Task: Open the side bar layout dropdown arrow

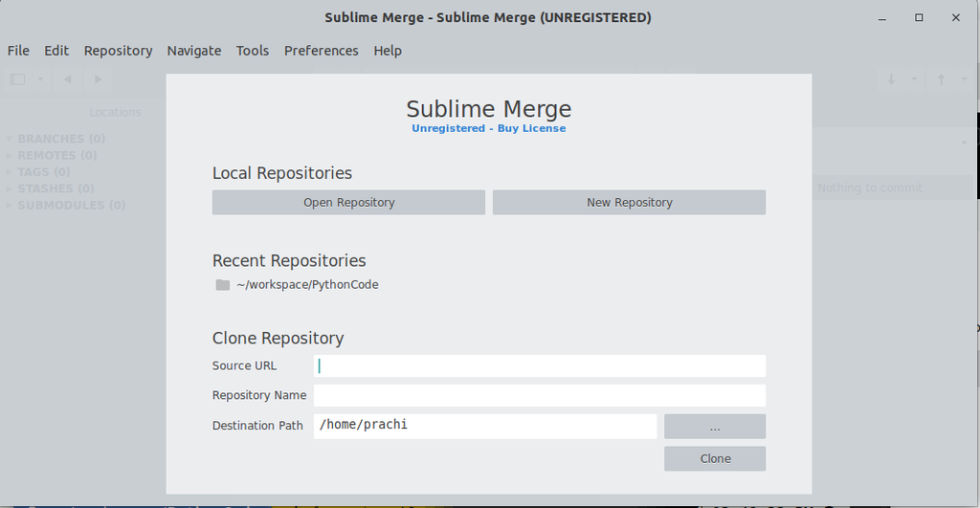Action: (x=40, y=79)
